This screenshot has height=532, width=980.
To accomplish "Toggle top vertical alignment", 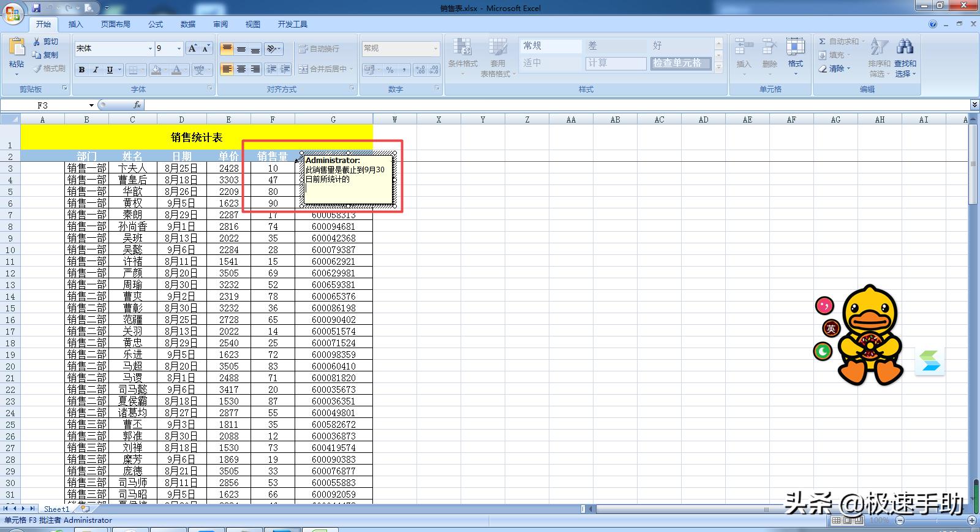I will (227, 49).
